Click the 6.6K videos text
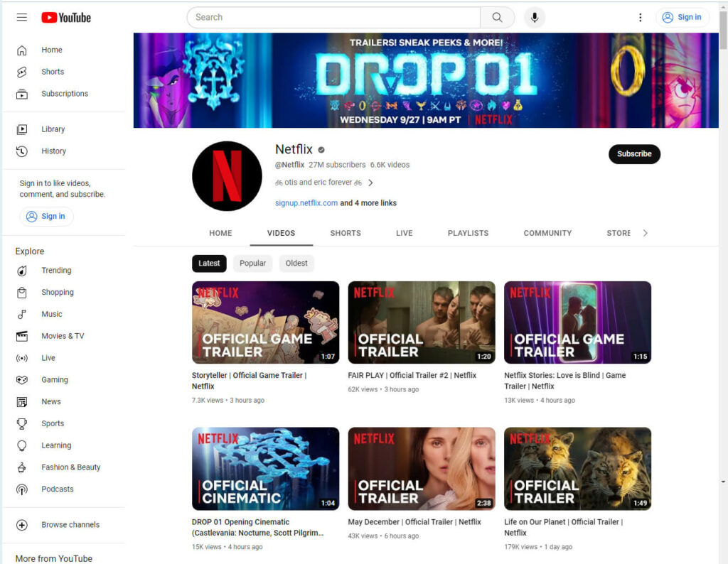Screen dimensions: 728x564 (390, 165)
